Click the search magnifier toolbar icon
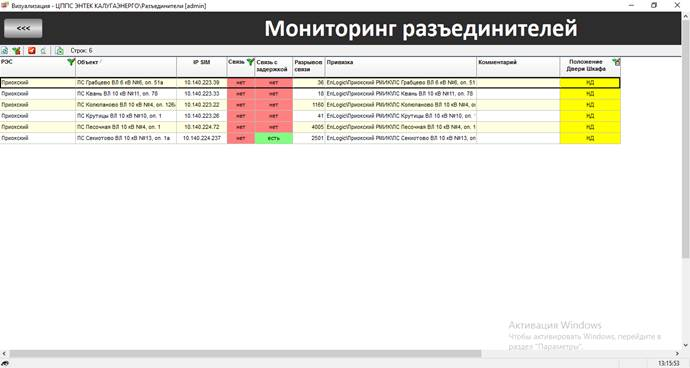This screenshot has width=690, height=368. point(43,51)
